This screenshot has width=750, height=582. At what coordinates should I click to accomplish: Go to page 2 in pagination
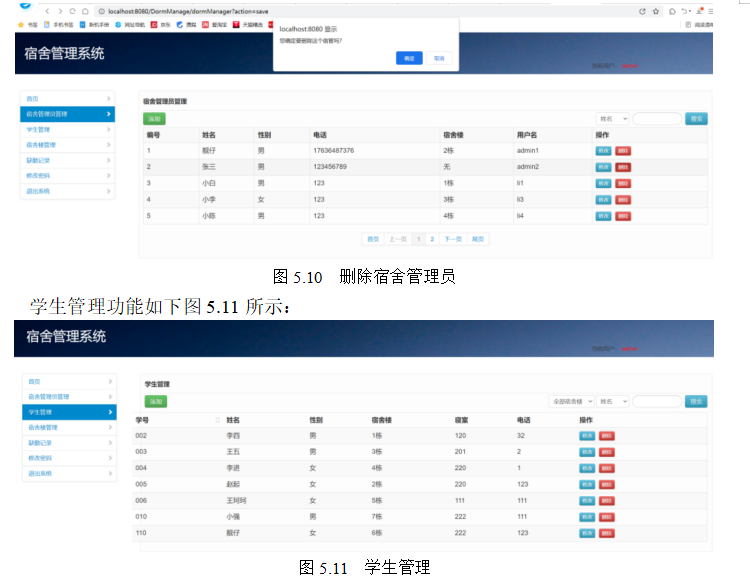[432, 239]
